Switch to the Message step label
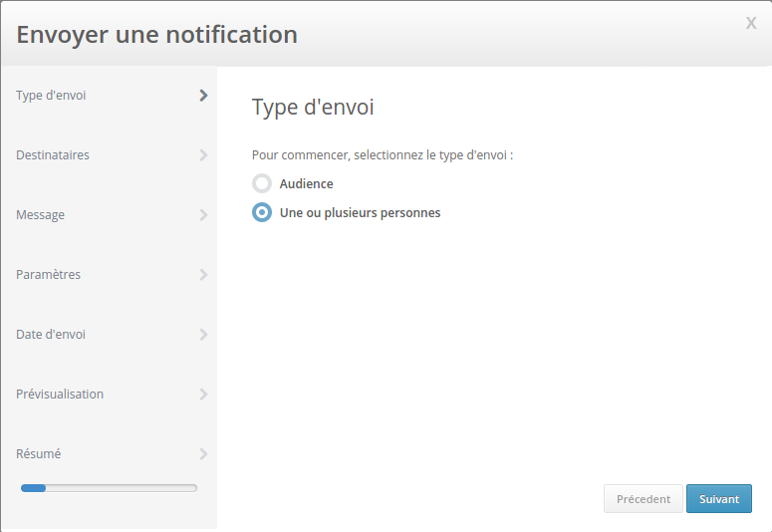The height and width of the screenshot is (532, 772). click(41, 215)
